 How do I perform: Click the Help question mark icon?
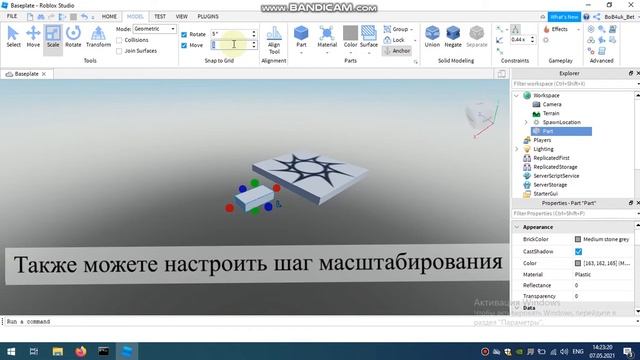[586, 17]
